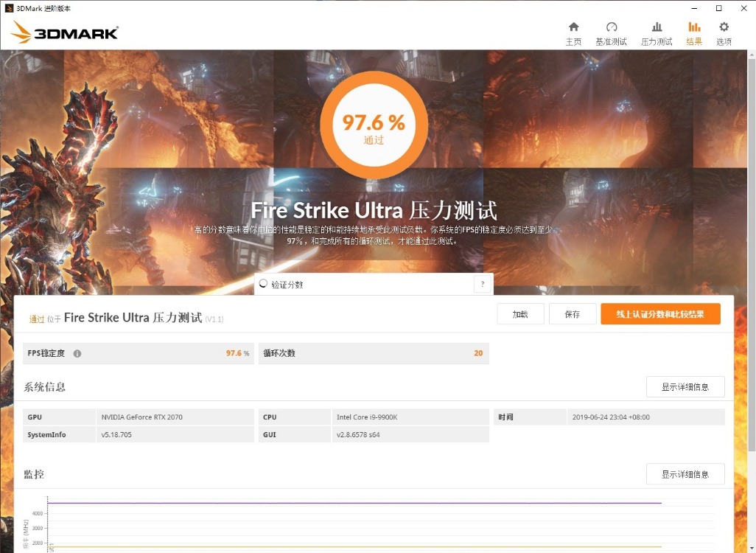756x553 pixels.
Task: Select the 压力测试 tab label
Action: coord(656,42)
